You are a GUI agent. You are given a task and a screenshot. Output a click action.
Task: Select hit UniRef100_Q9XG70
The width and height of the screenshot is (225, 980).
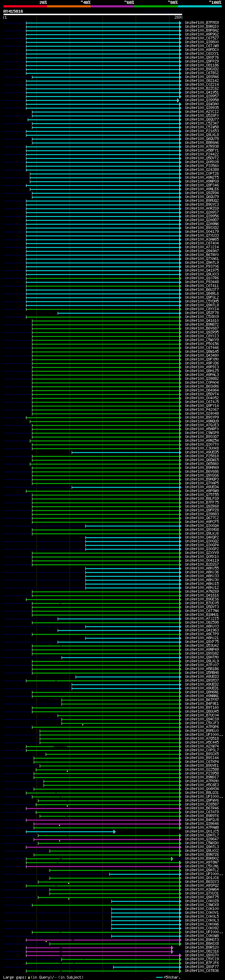[x=202, y=955]
